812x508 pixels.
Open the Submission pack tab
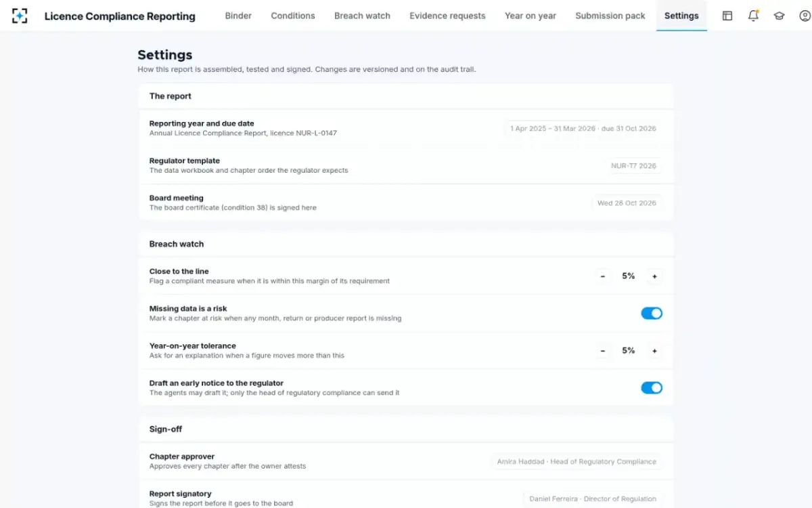(x=610, y=16)
